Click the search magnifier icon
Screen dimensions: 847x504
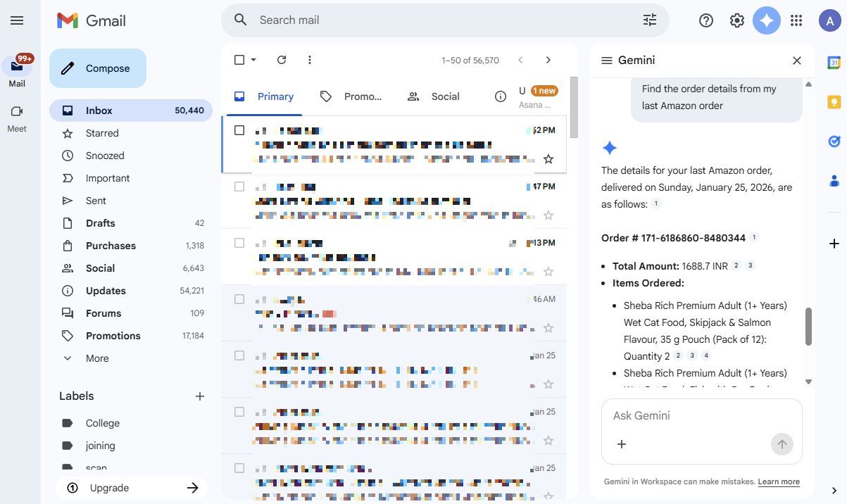click(x=241, y=20)
